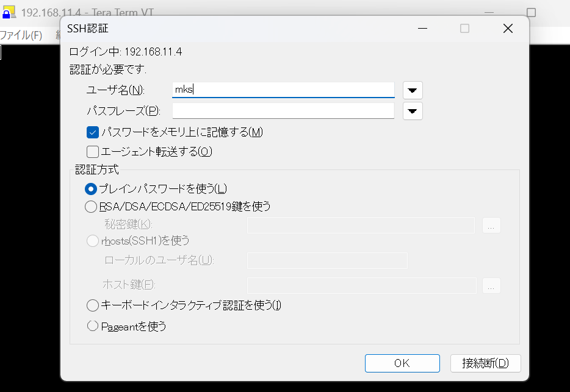Viewport: 570px width, 392px height.
Task: Select キーボードインタラクティブ認証を使う option
Action: click(93, 305)
